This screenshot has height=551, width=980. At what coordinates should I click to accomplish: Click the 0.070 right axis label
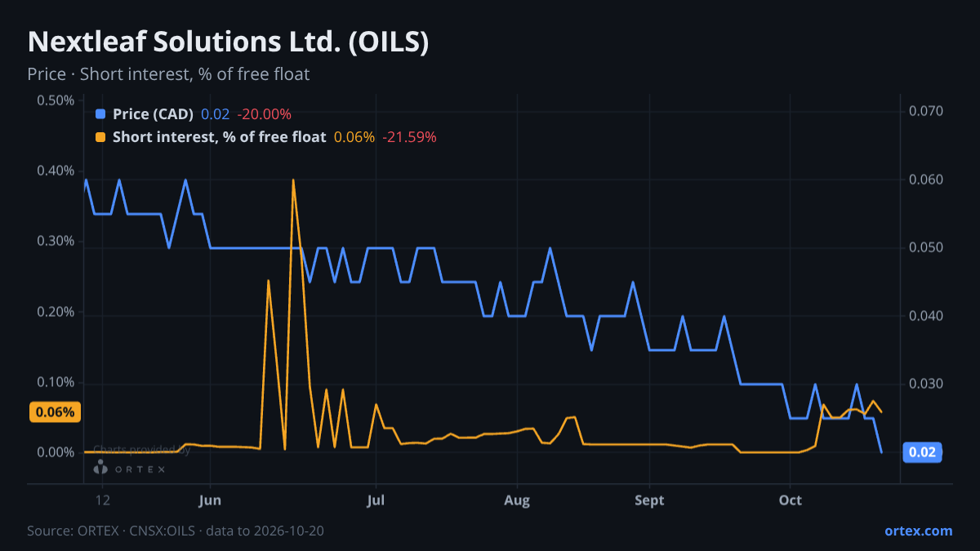(x=926, y=111)
